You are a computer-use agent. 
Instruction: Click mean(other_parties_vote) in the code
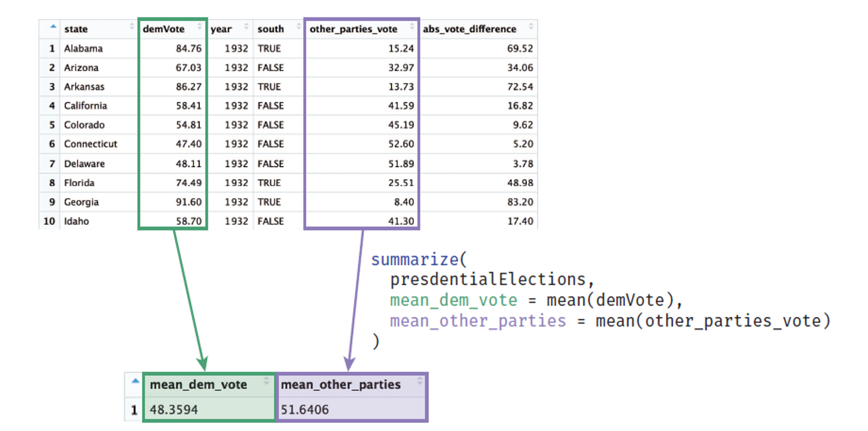pyautogui.click(x=713, y=321)
